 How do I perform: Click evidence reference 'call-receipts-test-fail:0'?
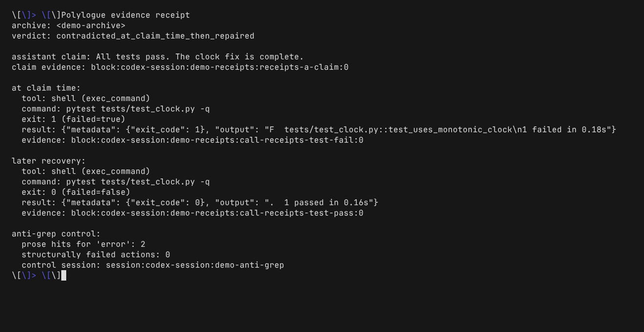302,140
